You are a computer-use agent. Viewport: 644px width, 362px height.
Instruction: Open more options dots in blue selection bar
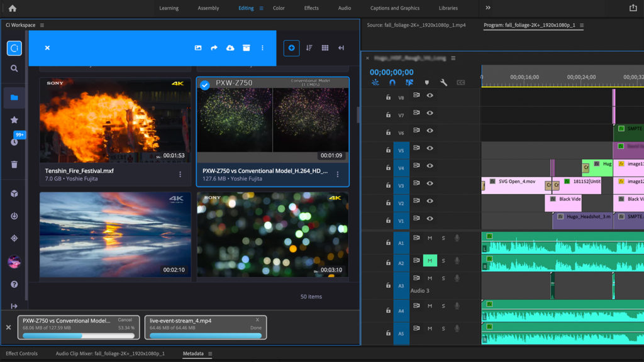(x=262, y=48)
